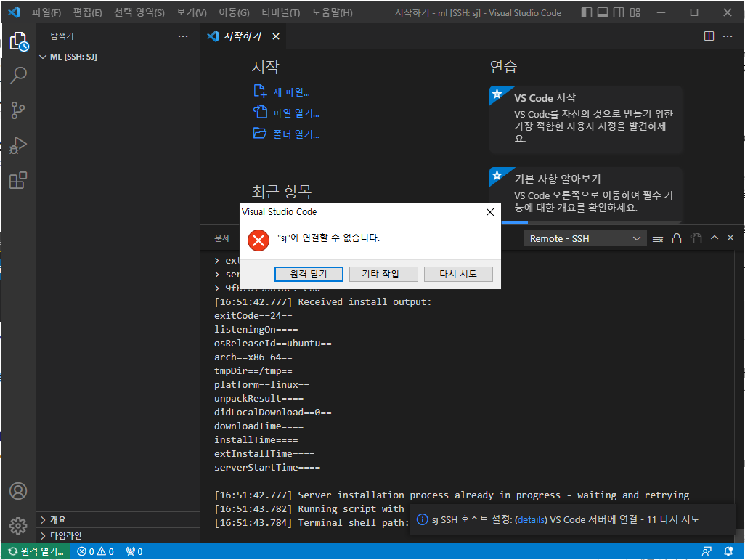Open the feedback icon in status bar
This screenshot has height=560, width=745.
pos(707,551)
